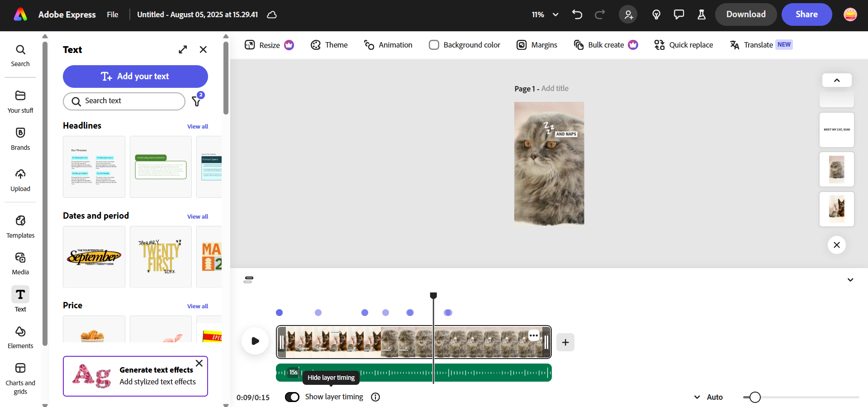Play the video timeline
868x407 pixels.
(x=255, y=341)
